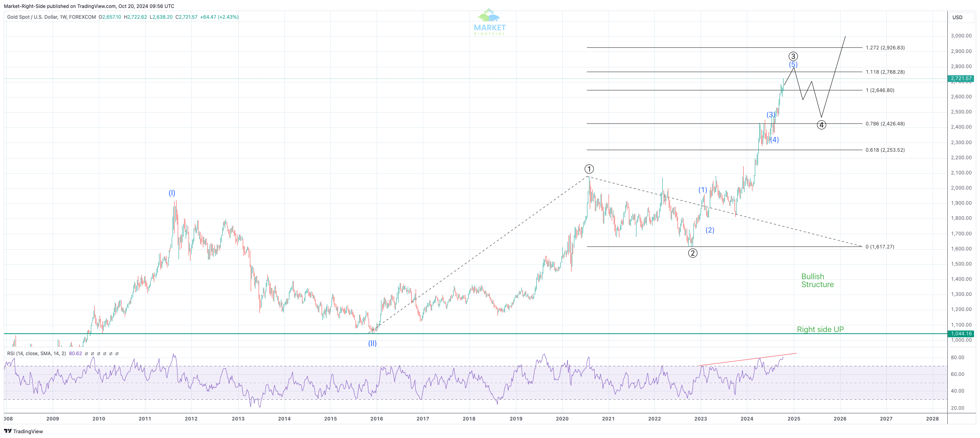Click the open price value O2,657.10
Image resolution: width=980 pixels, height=438 pixels.
[x=110, y=17]
